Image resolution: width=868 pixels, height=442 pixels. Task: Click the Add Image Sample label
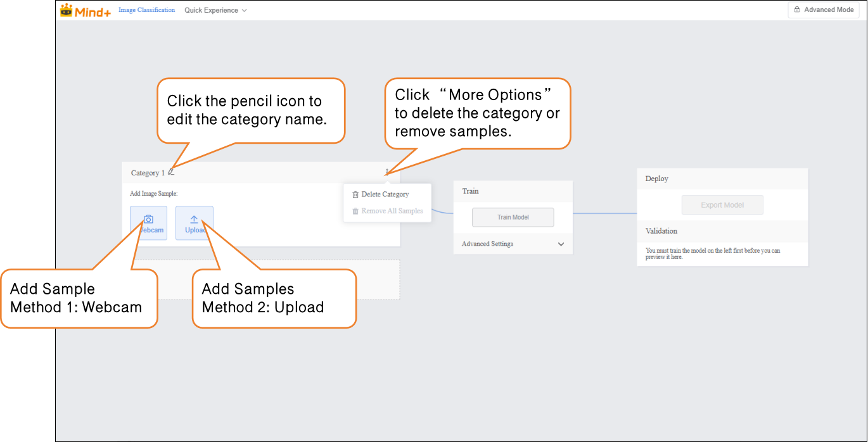pos(154,194)
